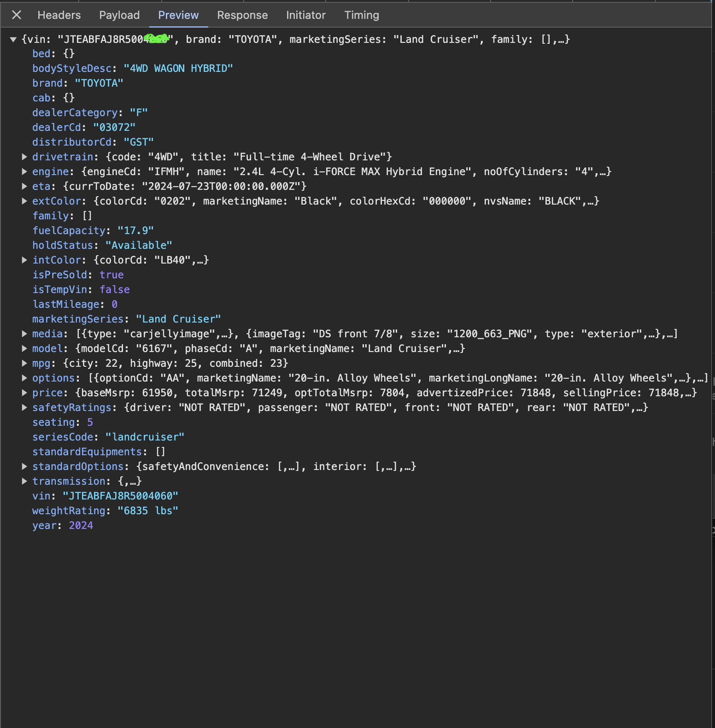Click the family property key
715x728 pixels.
(x=50, y=216)
